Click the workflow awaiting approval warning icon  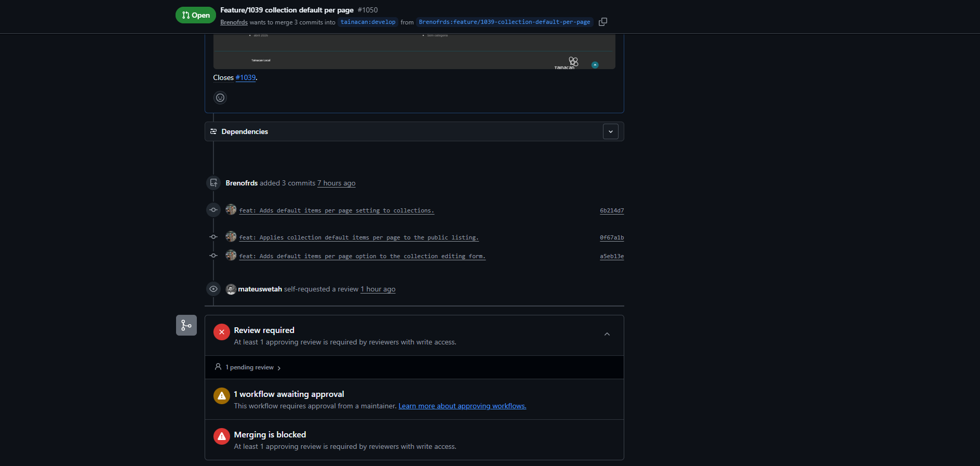coord(222,396)
